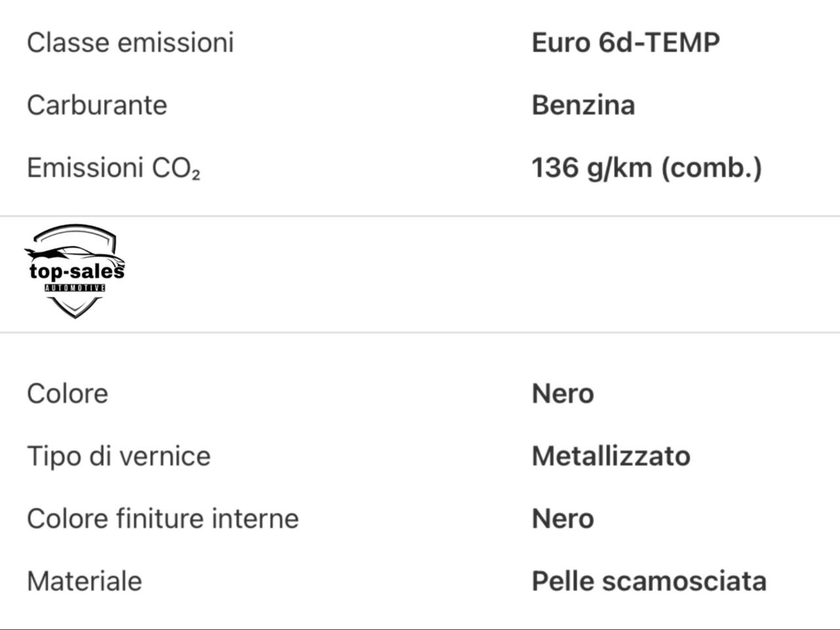Select the Tipo di vernice label
This screenshot has height=630, width=840.
[x=119, y=456]
